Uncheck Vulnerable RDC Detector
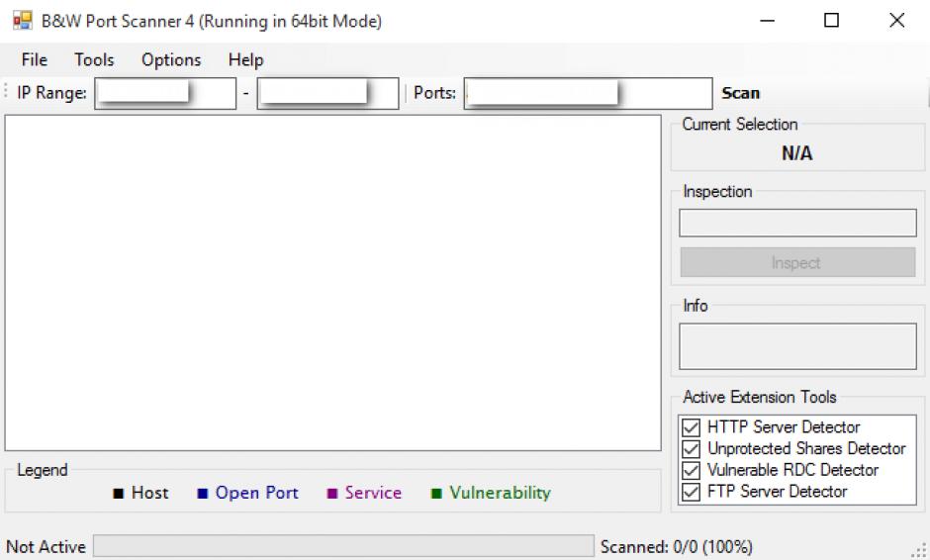The height and width of the screenshot is (560, 930). point(691,470)
